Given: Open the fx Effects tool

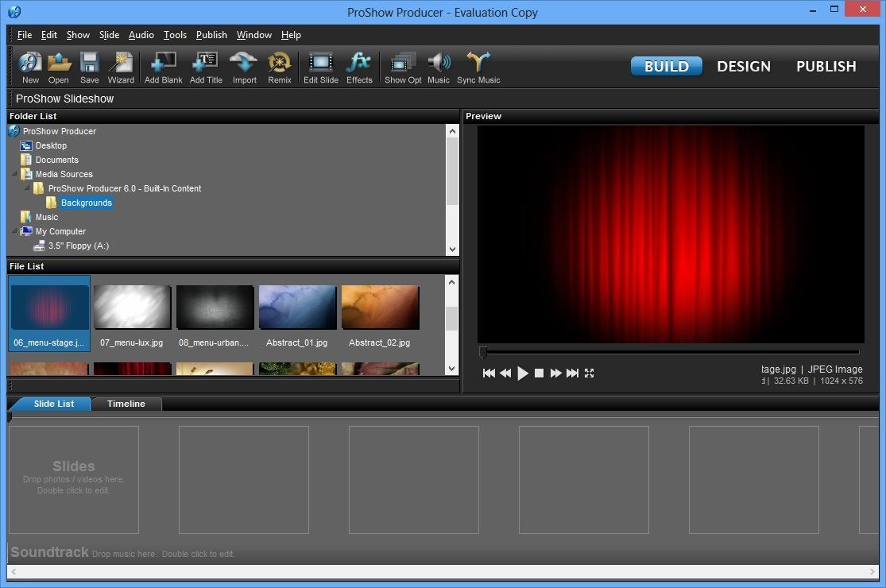Looking at the screenshot, I should (359, 68).
